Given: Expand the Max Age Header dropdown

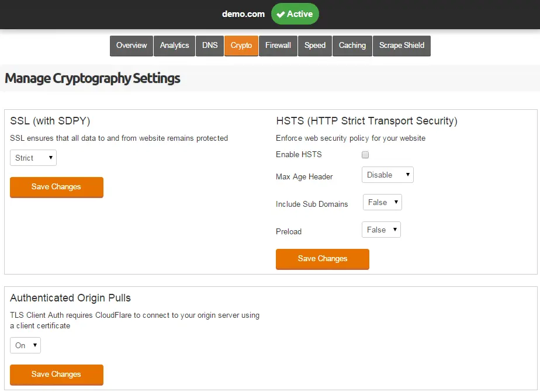Looking at the screenshot, I should pos(387,175).
